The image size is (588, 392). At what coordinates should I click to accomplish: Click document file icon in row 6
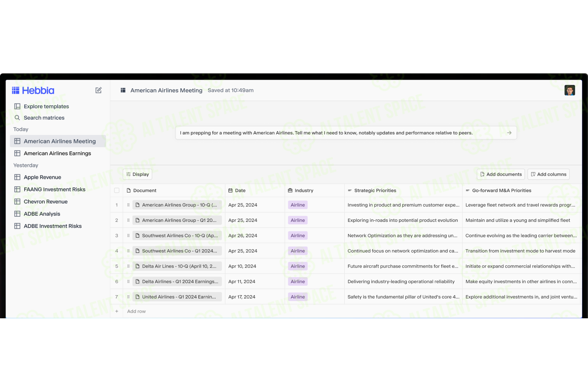(138, 281)
